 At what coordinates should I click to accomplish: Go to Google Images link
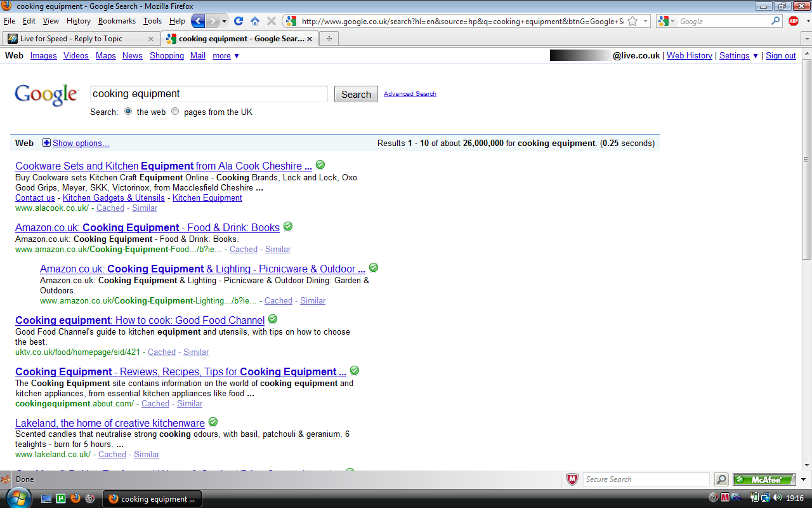pos(44,56)
